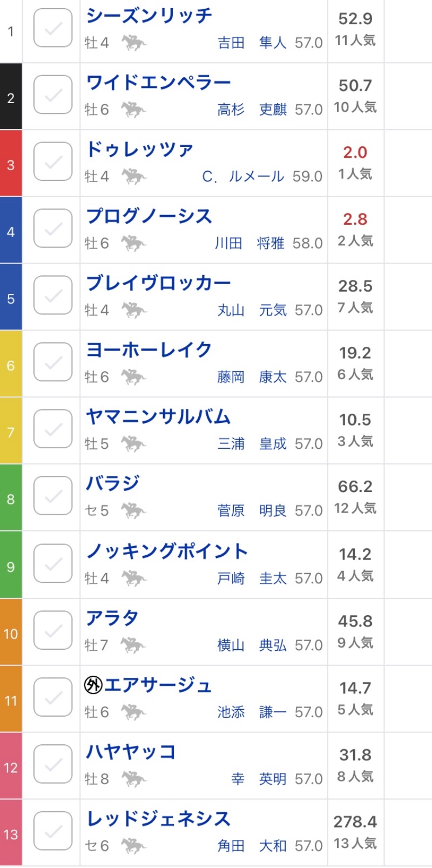Click the horse icon under プログノーシス
Screen dimensions: 432x868
point(133,244)
